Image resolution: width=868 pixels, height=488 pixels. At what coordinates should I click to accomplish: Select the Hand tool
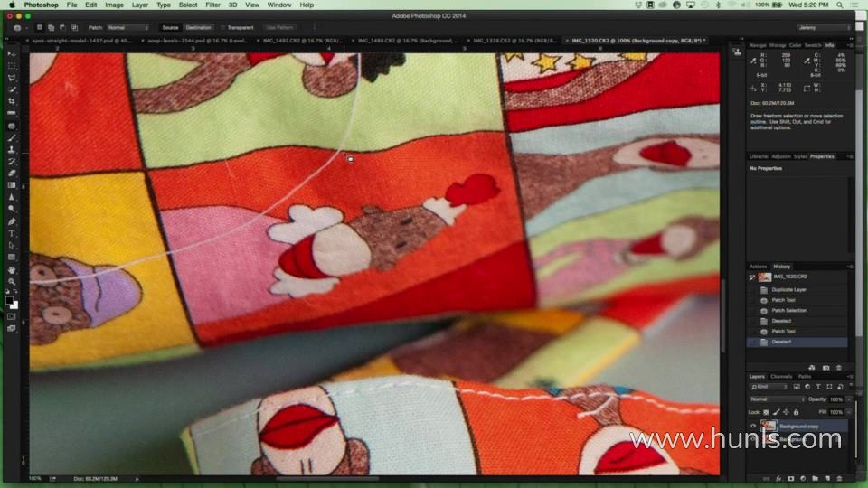click(x=12, y=269)
